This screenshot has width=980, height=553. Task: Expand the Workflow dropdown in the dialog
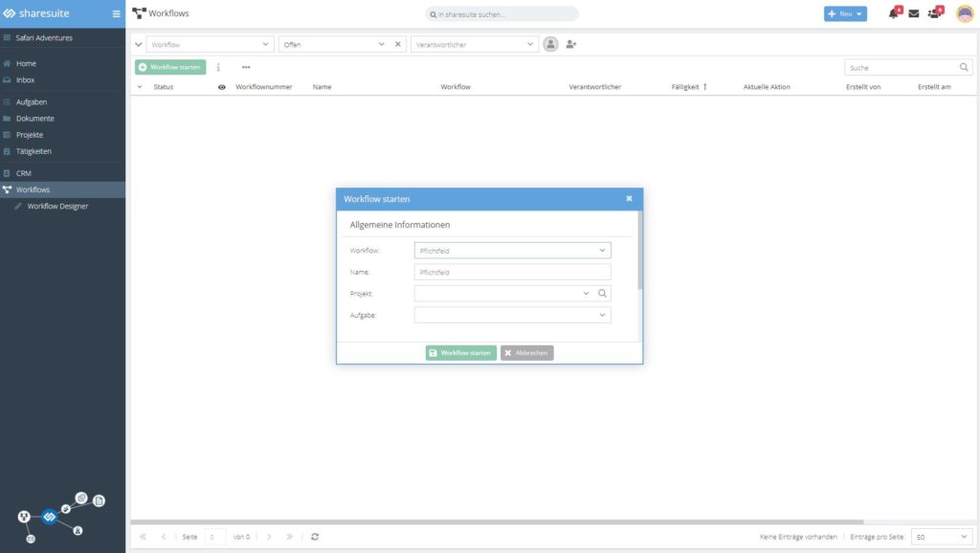(602, 251)
